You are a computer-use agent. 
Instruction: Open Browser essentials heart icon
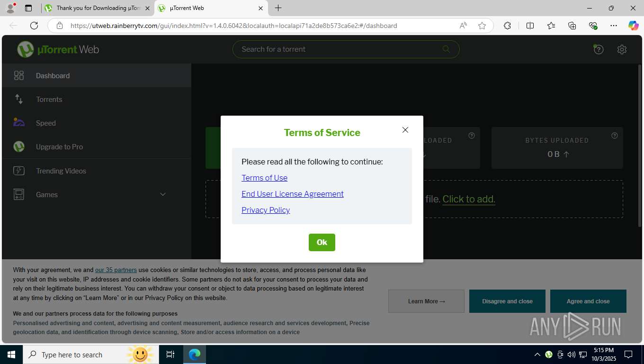click(x=593, y=26)
